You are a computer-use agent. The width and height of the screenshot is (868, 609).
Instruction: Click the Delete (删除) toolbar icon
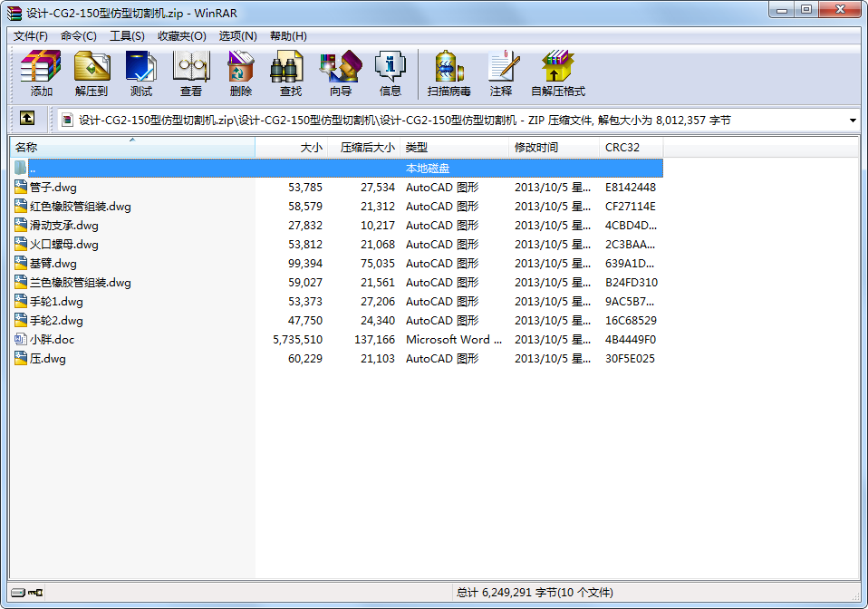[241, 66]
